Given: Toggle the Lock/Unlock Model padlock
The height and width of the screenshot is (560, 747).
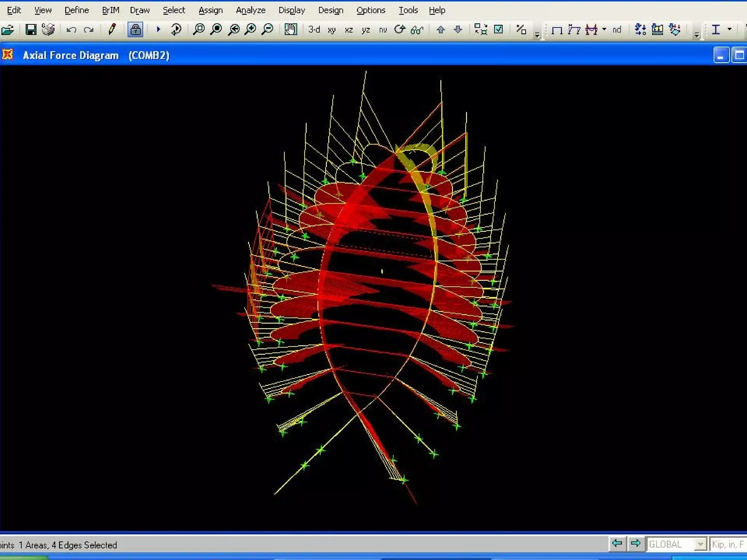Looking at the screenshot, I should point(135,30).
